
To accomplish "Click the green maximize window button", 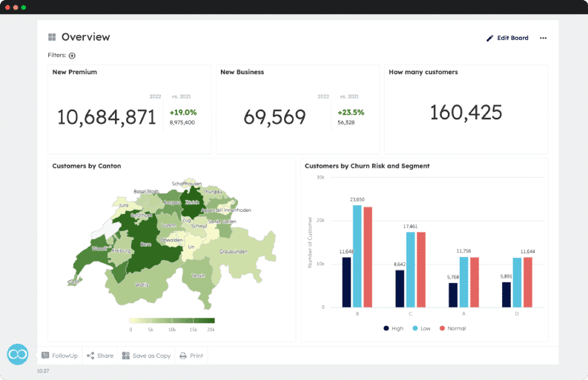I will click(x=24, y=7).
